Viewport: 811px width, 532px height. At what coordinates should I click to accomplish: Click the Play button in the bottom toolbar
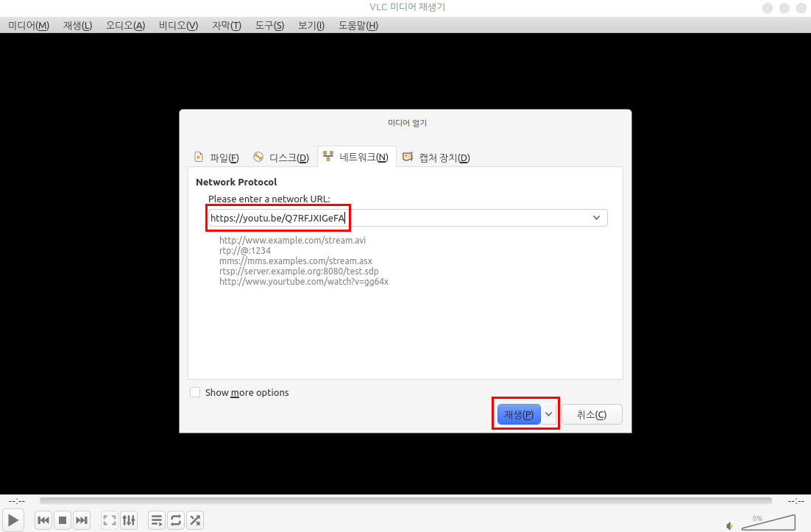[x=14, y=520]
